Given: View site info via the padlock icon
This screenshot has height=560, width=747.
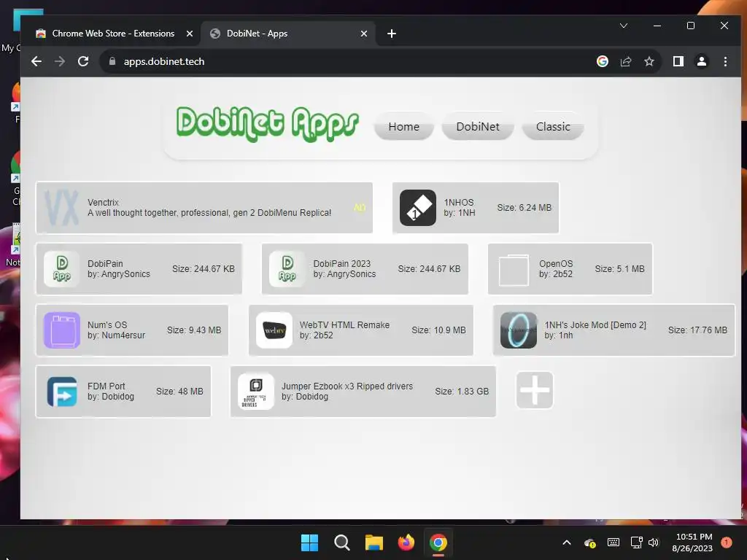Looking at the screenshot, I should click(x=112, y=61).
